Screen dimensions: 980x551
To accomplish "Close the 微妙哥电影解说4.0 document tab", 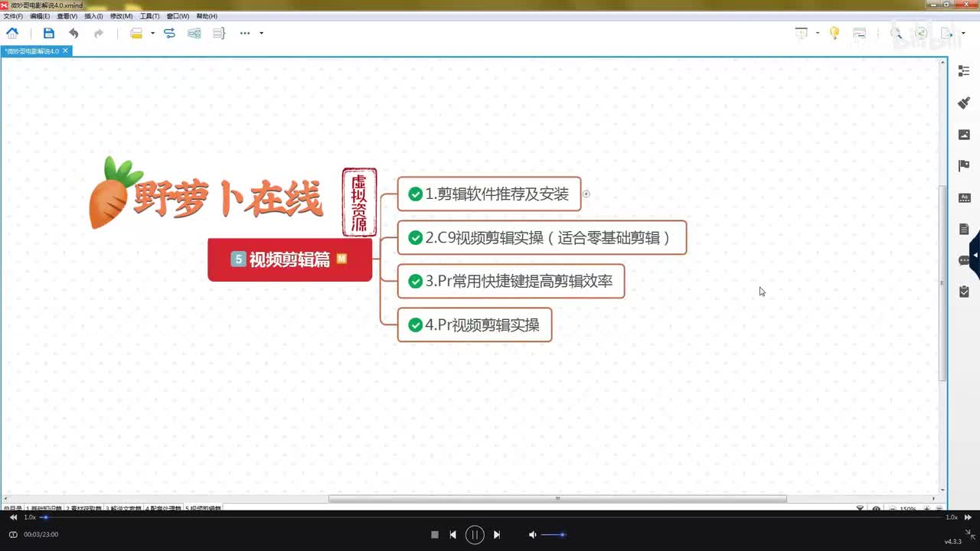I will click(65, 51).
